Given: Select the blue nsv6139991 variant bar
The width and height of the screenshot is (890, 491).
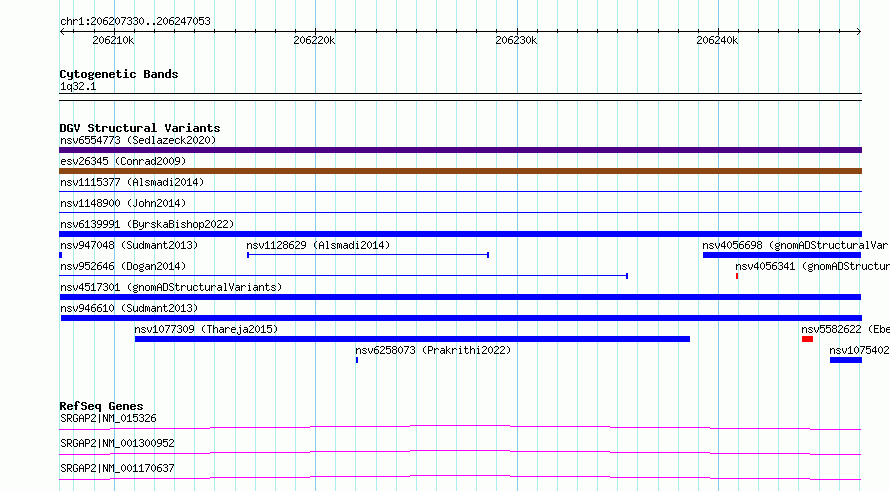Looking at the screenshot, I should click(460, 234).
